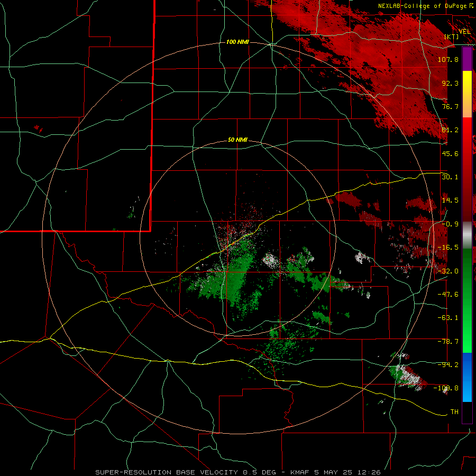
Task: Pick the gray-white segment near -0.9
Action: [467, 235]
